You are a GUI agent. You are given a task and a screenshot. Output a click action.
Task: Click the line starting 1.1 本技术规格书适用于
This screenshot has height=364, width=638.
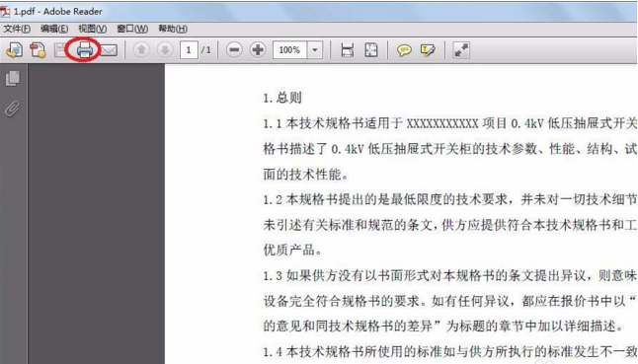[x=450, y=123]
